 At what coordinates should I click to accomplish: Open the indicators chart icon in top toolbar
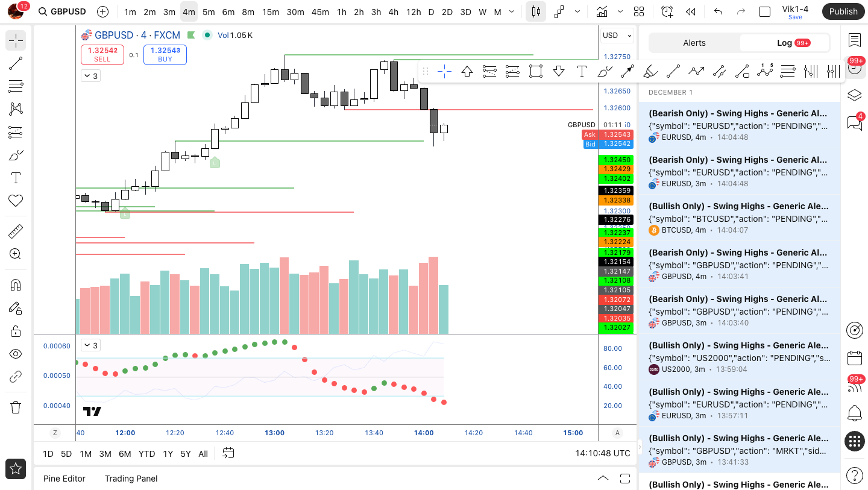tap(602, 11)
